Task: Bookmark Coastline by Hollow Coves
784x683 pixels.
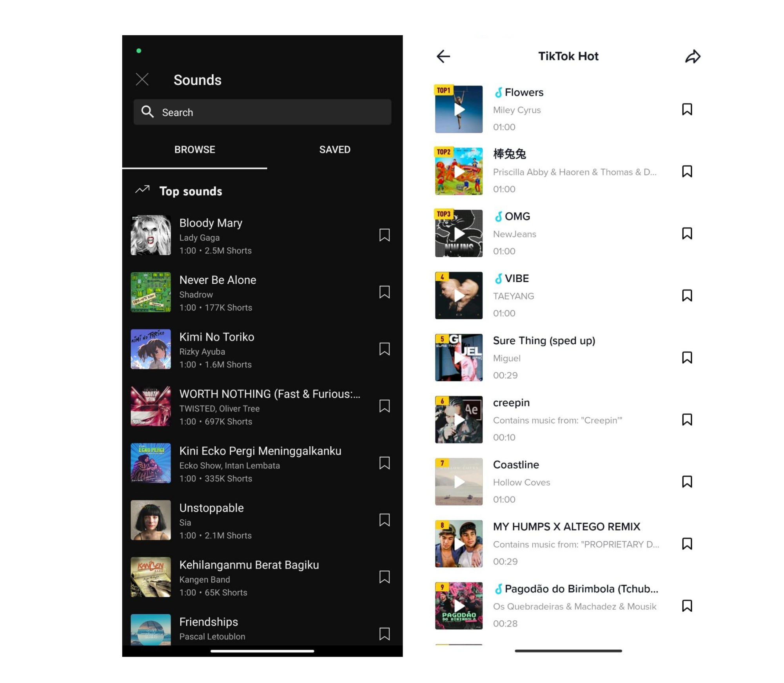Action: [x=686, y=481]
